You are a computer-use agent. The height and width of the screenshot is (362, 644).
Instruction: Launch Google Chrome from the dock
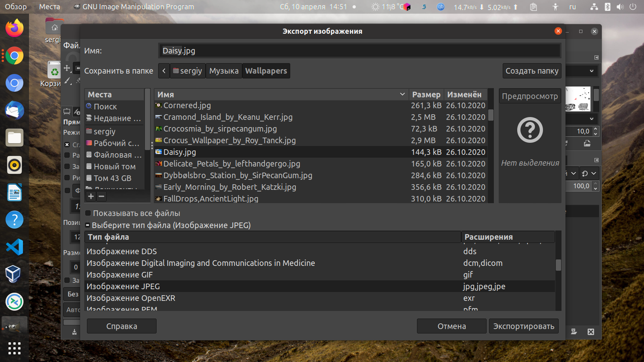point(14,56)
